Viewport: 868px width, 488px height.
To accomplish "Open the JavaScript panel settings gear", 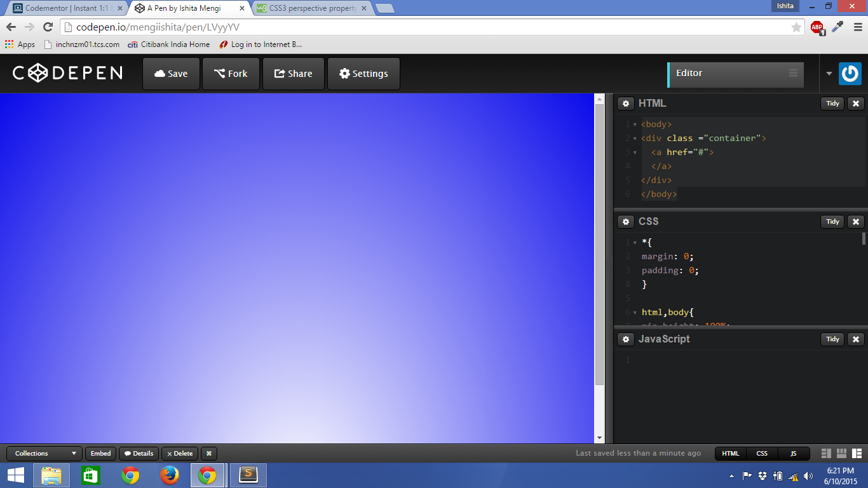I will tap(626, 339).
